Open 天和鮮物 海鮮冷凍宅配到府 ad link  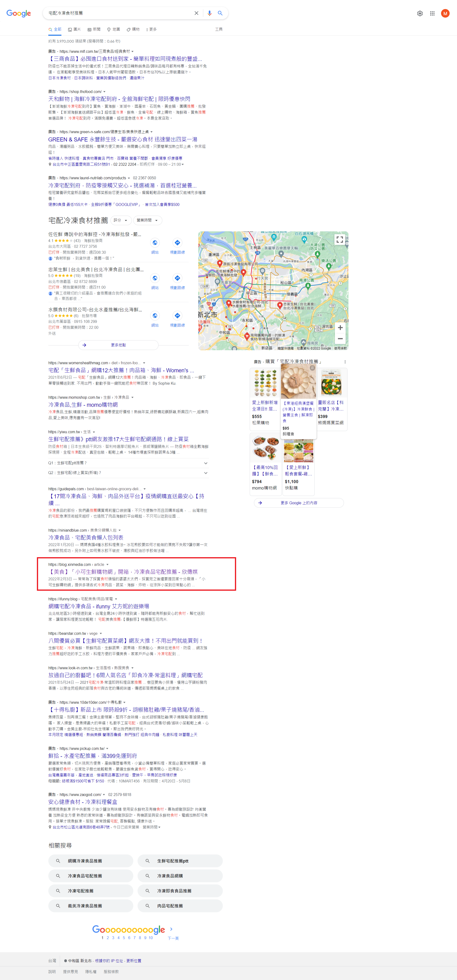click(x=119, y=99)
